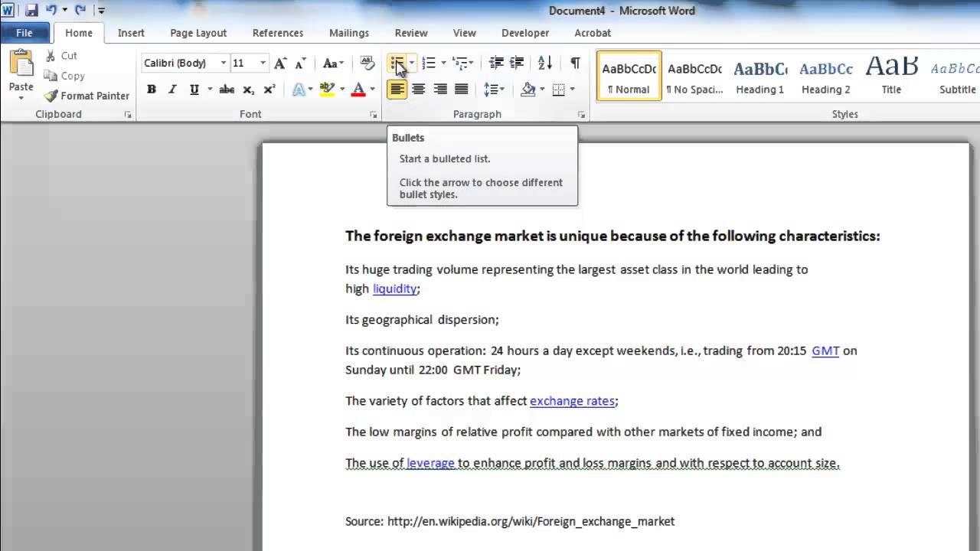The image size is (980, 551).
Task: Activate the Format Painter
Action: point(86,96)
